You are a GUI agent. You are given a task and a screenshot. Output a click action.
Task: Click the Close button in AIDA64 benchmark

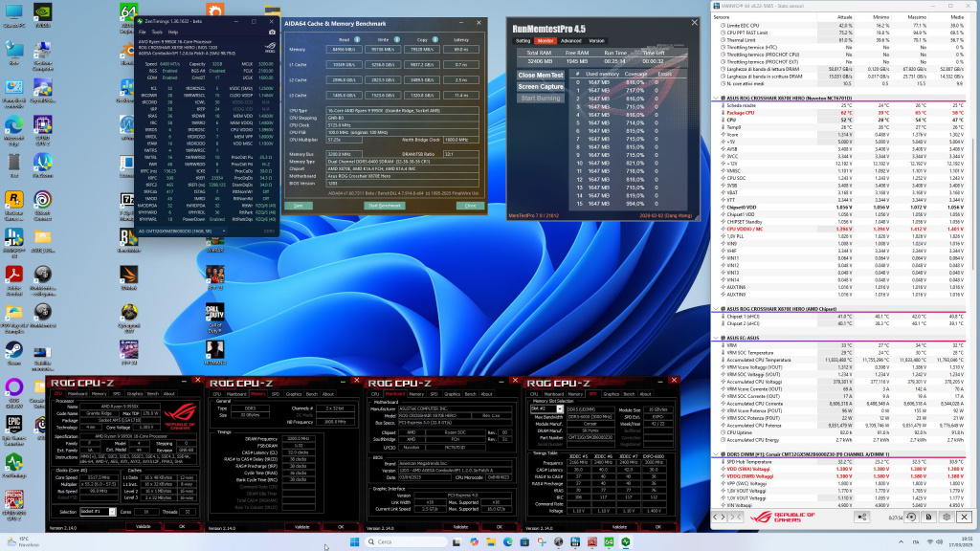point(470,206)
